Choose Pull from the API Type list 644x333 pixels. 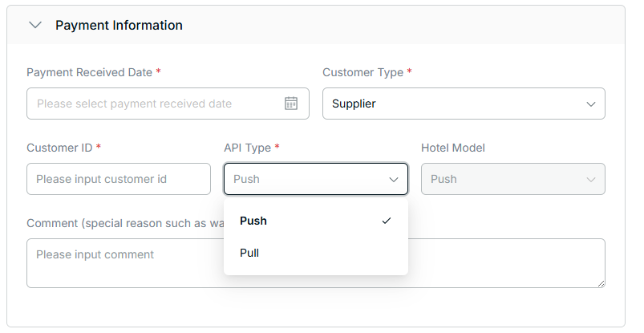pyautogui.click(x=249, y=253)
